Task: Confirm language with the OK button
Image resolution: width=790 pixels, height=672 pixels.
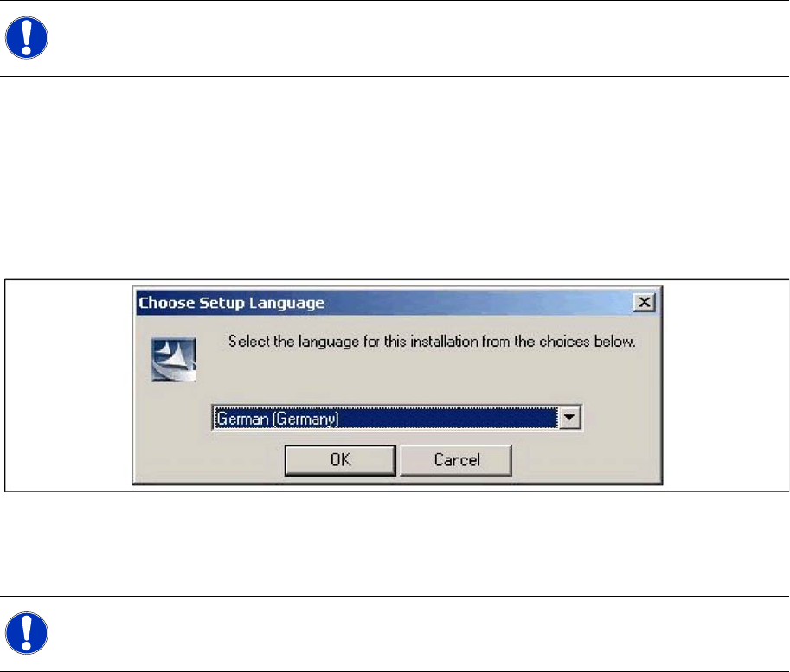Action: click(x=341, y=460)
